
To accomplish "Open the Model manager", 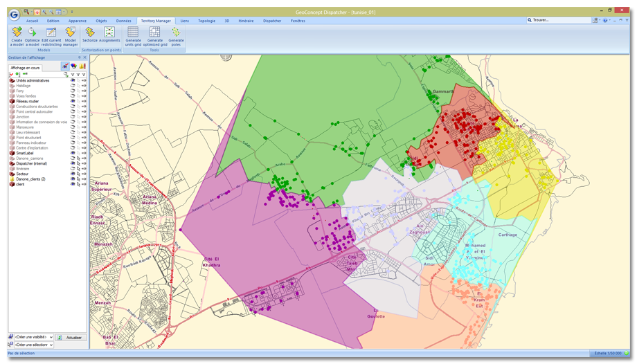I will pyautogui.click(x=70, y=32).
